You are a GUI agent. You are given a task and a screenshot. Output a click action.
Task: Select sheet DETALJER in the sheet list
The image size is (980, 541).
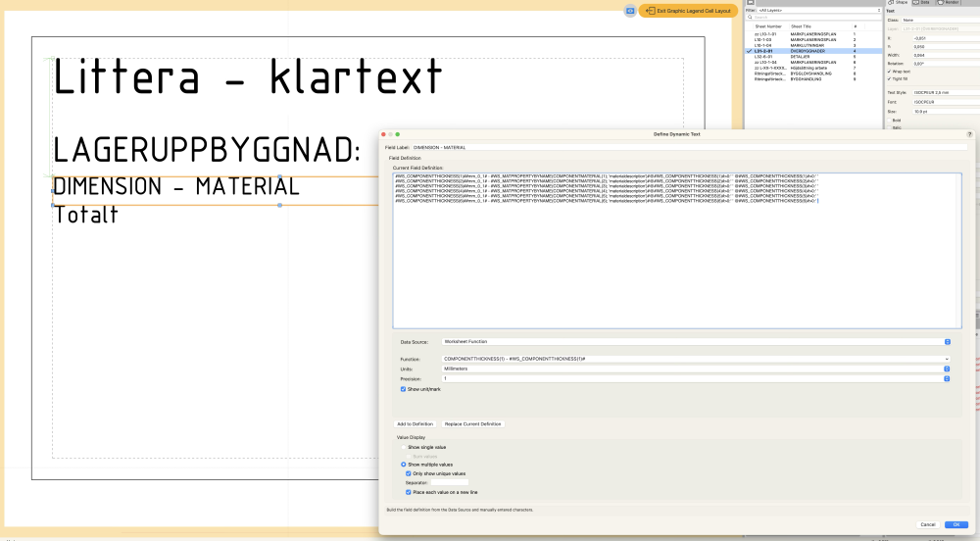click(804, 56)
